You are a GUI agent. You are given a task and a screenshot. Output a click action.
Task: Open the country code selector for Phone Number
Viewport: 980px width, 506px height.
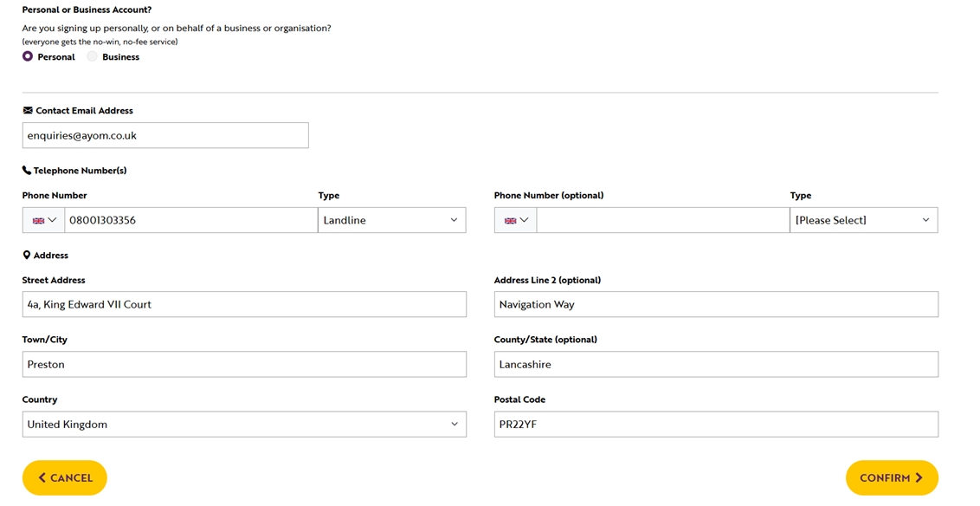click(x=42, y=219)
